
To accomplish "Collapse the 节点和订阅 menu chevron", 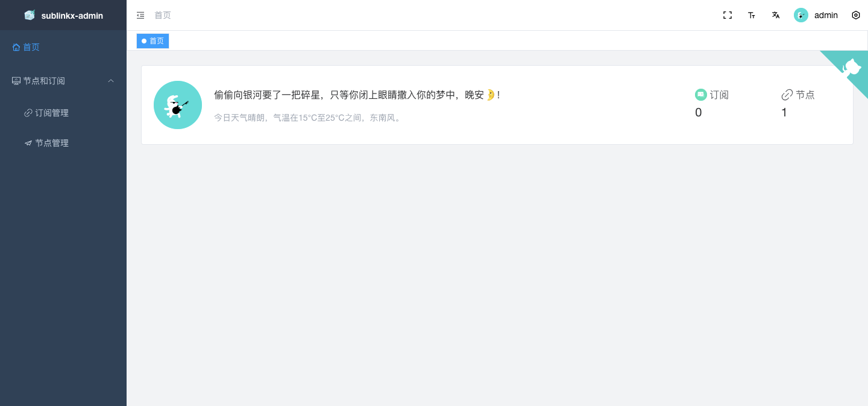I will click(x=111, y=81).
